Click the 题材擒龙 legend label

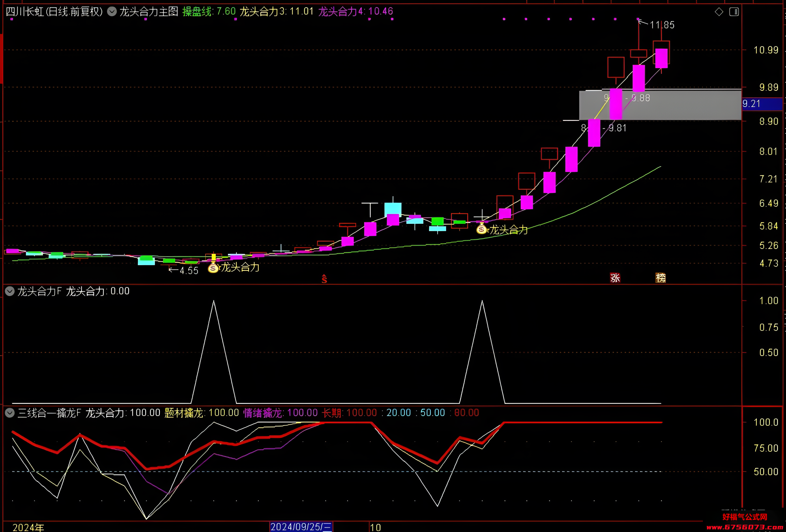(184, 413)
